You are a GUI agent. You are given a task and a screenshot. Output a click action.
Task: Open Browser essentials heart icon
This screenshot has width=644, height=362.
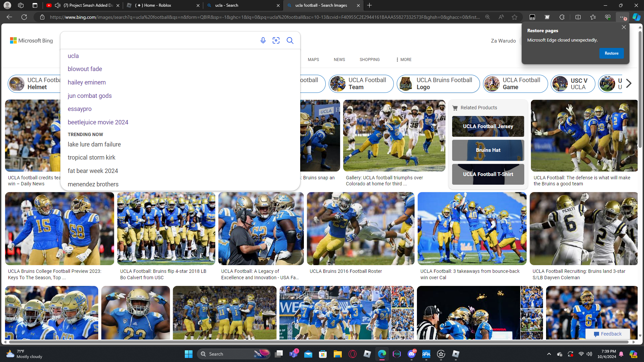[607, 17]
